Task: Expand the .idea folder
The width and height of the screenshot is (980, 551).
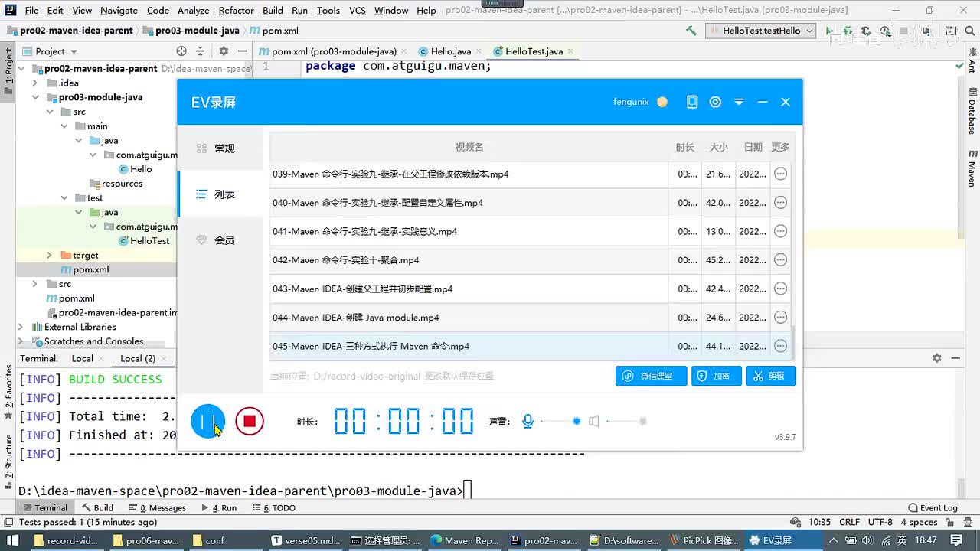Action: point(36,83)
